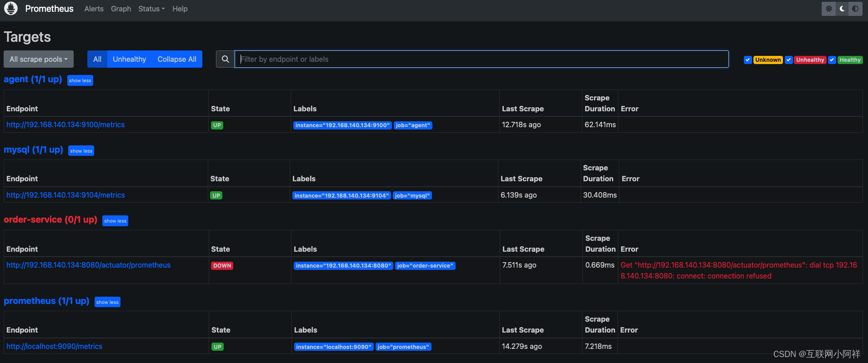
Task: Click the instance="192.168.140.134:9104" label badge
Action: click(x=341, y=196)
